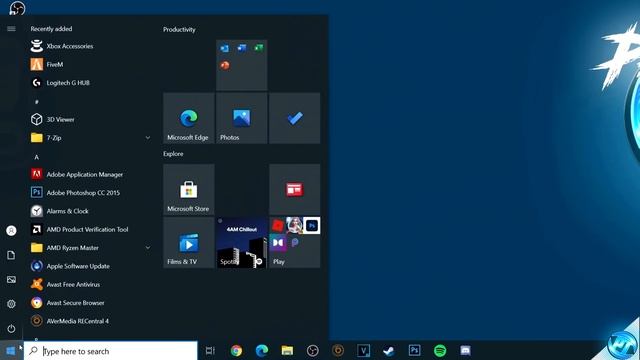Expand the 7-Zip folder chevron

pos(148,138)
